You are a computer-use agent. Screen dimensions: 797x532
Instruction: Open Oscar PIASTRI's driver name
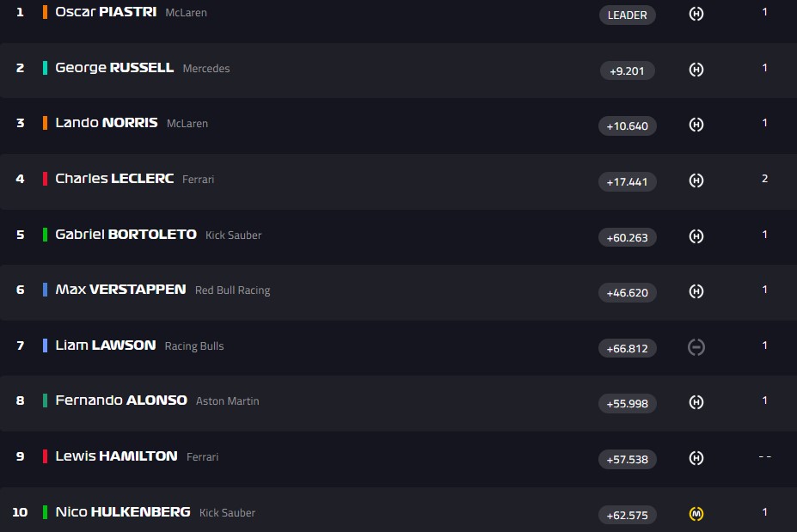106,13
